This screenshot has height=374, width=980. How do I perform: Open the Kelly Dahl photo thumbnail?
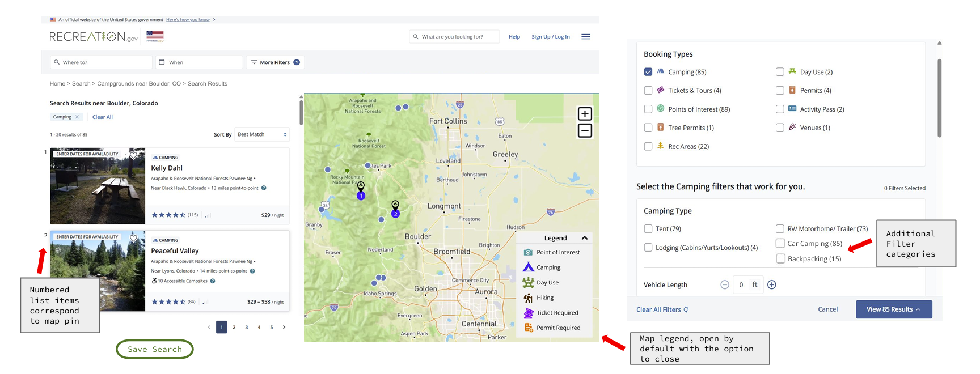[98, 186]
